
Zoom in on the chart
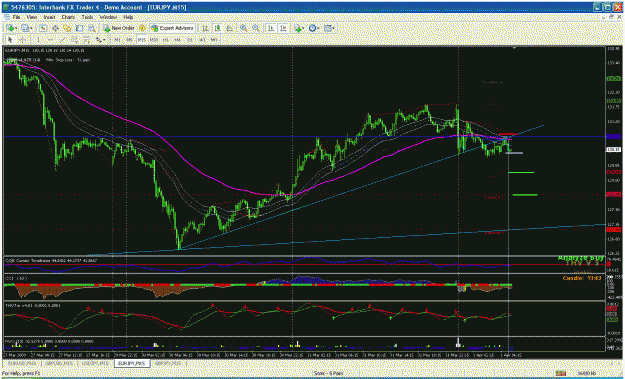[x=244, y=28]
